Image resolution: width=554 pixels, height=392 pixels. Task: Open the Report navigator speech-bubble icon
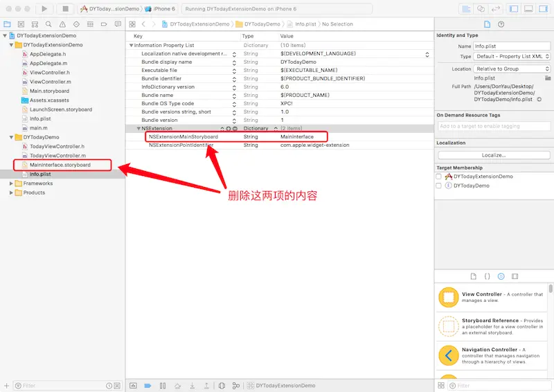point(118,24)
